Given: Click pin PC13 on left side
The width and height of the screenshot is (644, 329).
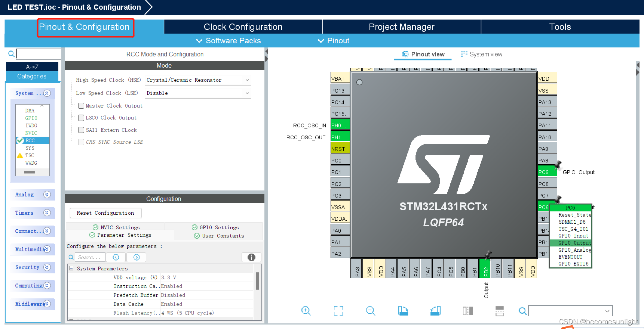Looking at the screenshot, I should tap(340, 90).
